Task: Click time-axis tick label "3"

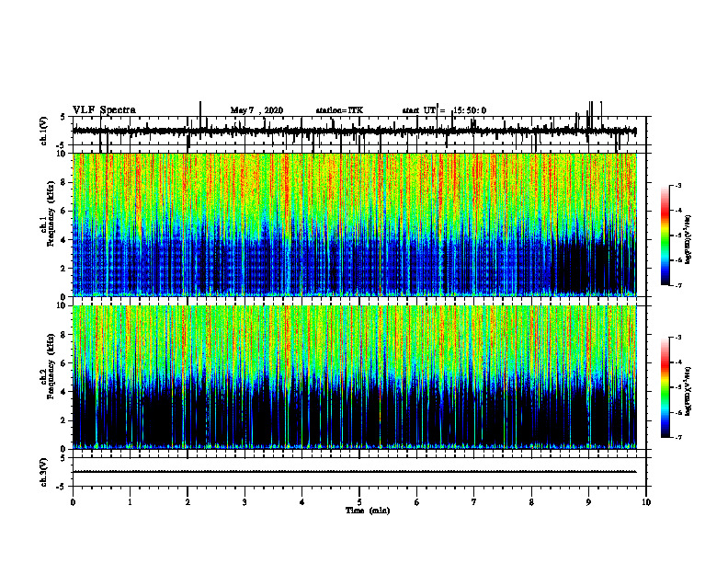Action: (x=245, y=502)
